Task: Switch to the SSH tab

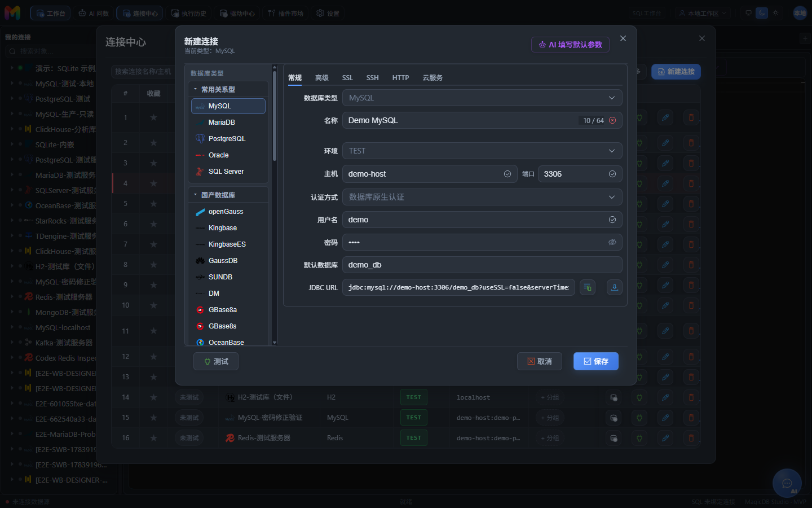Action: [373, 78]
